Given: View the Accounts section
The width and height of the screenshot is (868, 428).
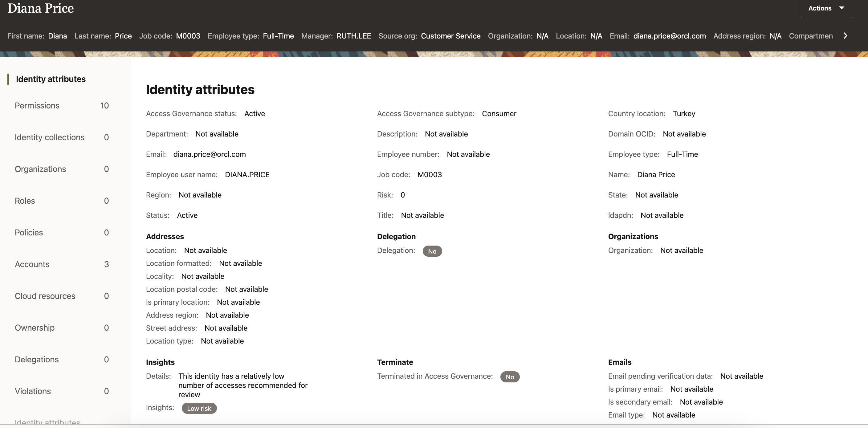Looking at the screenshot, I should coord(32,264).
